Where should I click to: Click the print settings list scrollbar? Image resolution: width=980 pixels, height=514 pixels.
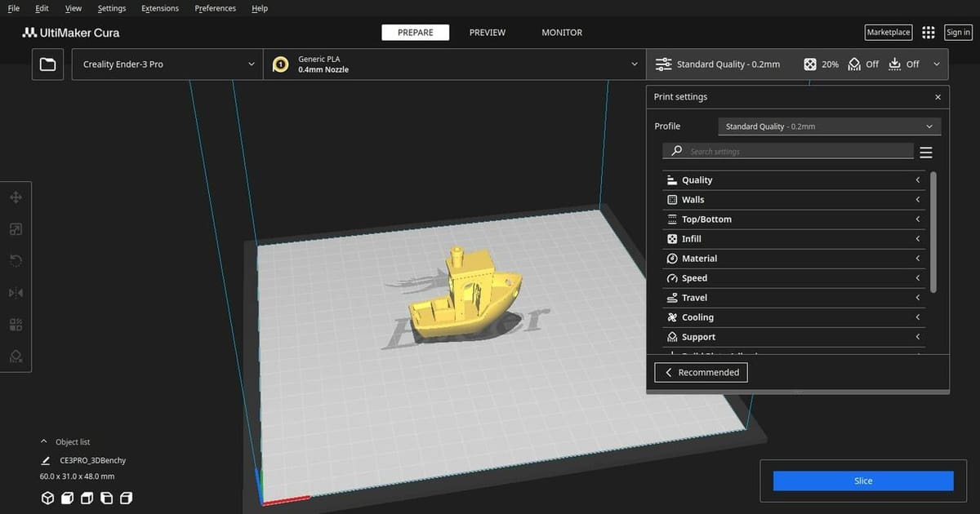933,232
